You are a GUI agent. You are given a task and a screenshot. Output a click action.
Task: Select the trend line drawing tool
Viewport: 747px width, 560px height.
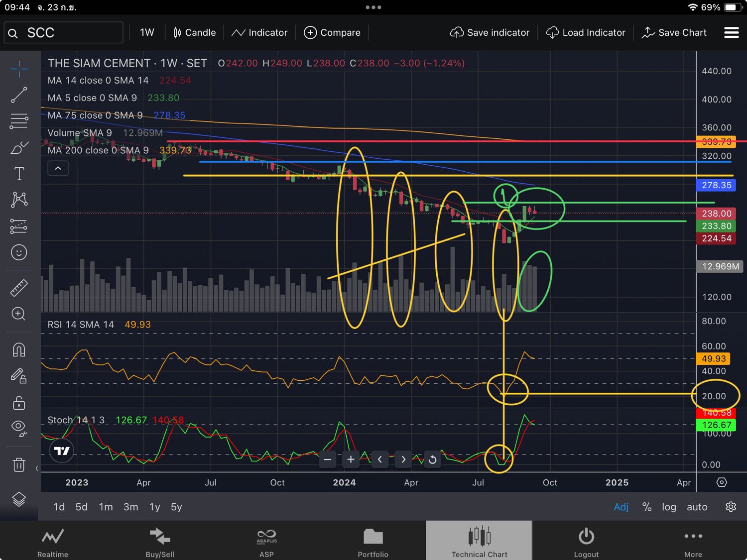[19, 95]
